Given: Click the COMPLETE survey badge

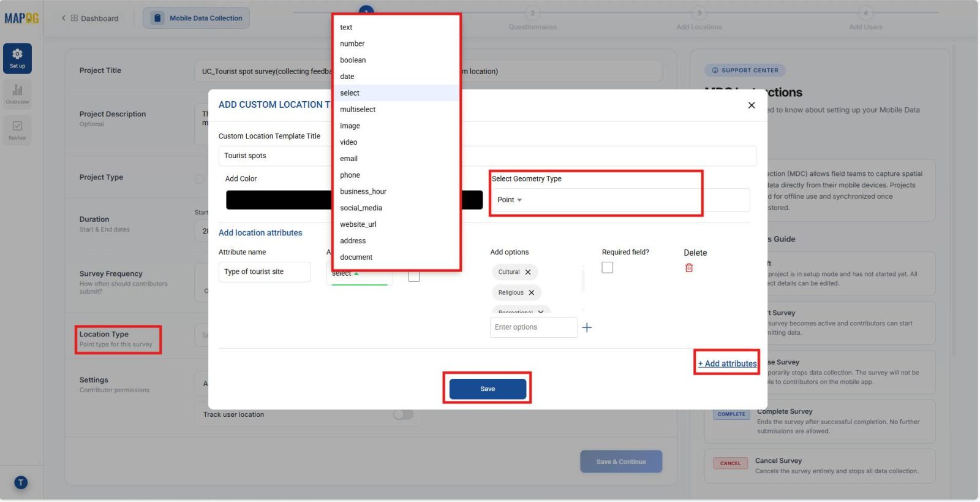Looking at the screenshot, I should click(x=731, y=414).
